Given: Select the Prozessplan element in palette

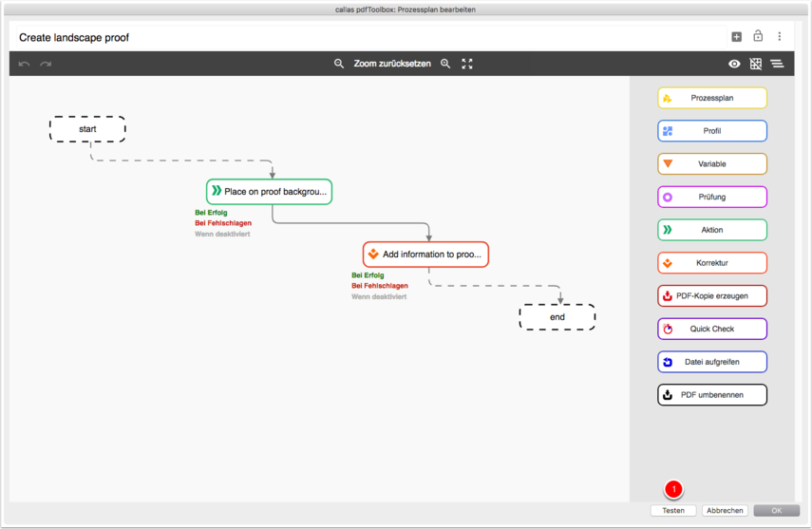Looking at the screenshot, I should [x=712, y=98].
